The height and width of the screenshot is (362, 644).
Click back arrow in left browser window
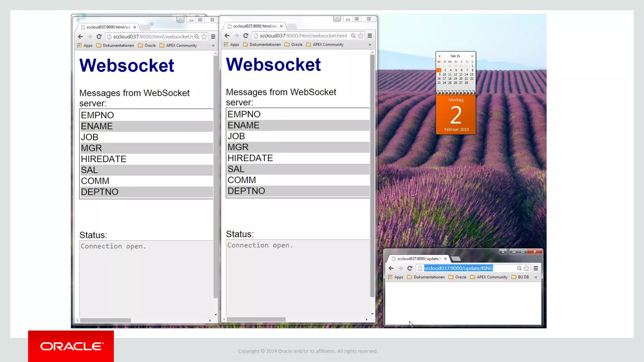point(80,36)
